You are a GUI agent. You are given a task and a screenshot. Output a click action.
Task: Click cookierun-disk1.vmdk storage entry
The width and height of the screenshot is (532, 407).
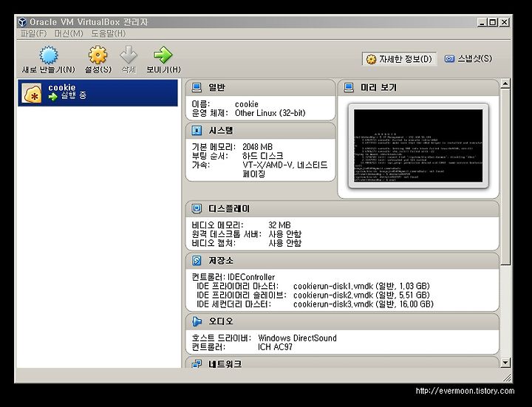pyautogui.click(x=361, y=286)
